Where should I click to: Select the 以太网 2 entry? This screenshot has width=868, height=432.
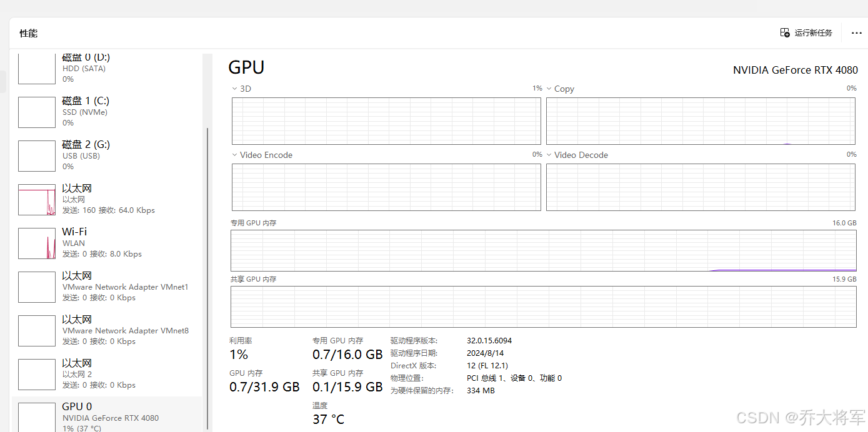click(107, 375)
